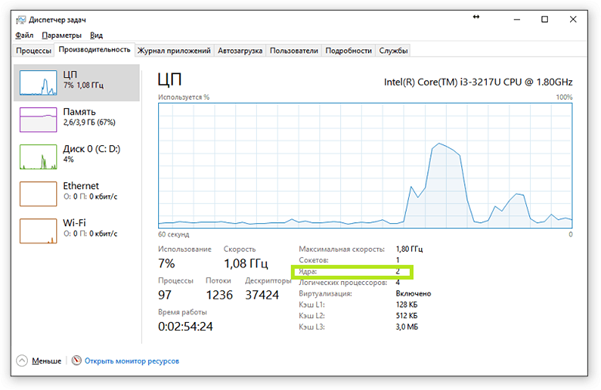601x390 pixels.
Task: Open the Файл menu
Action: (x=24, y=35)
